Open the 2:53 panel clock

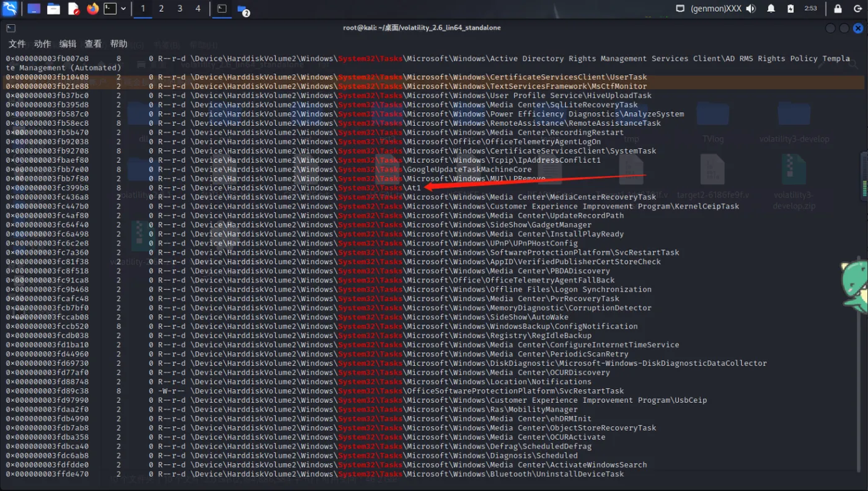(810, 9)
